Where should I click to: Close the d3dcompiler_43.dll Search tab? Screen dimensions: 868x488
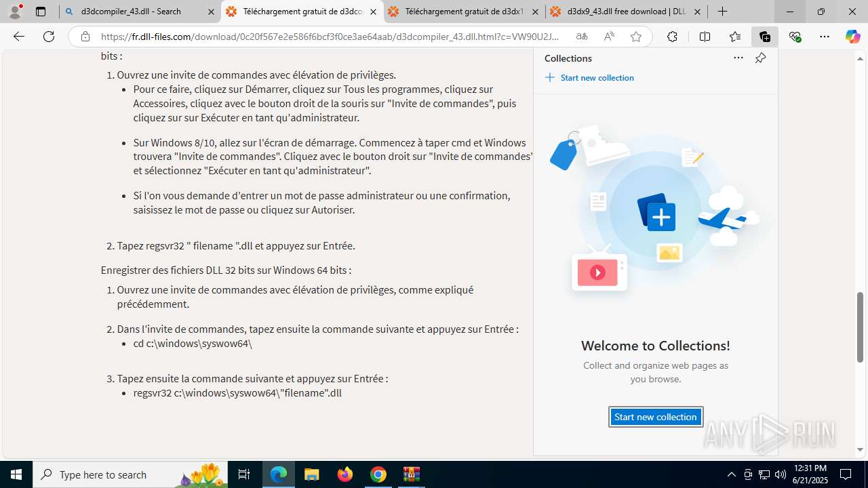(211, 12)
